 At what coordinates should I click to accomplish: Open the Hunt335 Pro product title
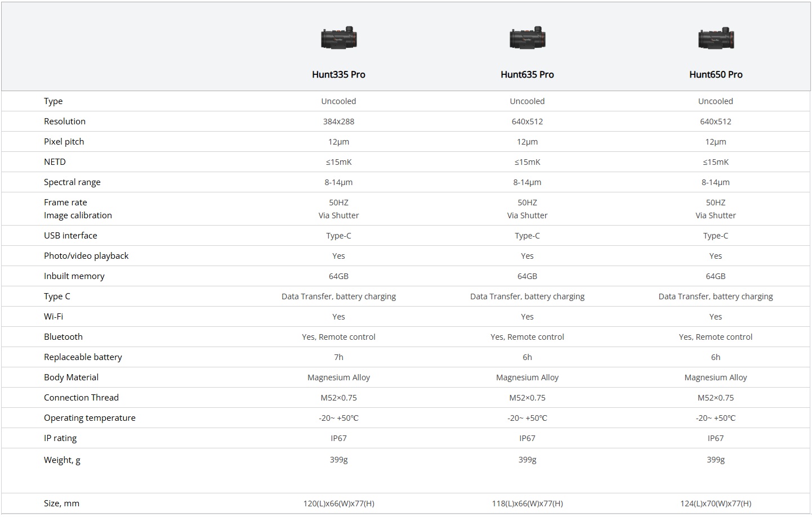pos(338,74)
